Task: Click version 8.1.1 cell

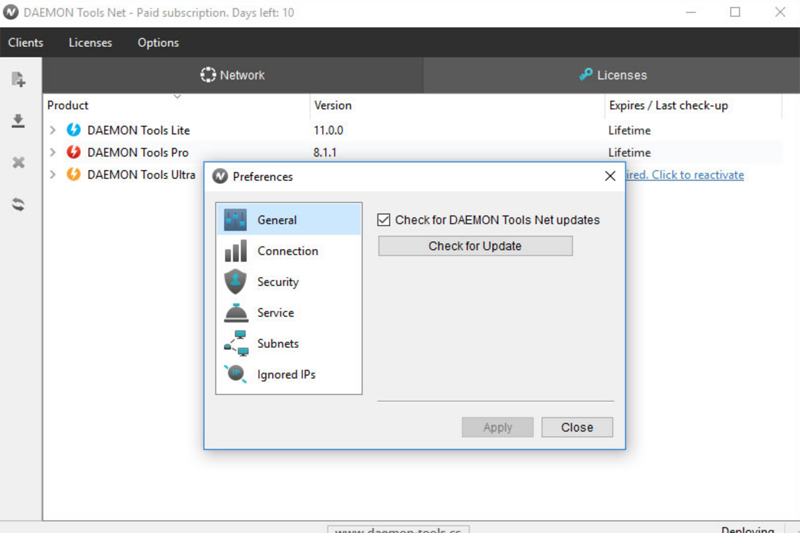Action: (x=324, y=153)
